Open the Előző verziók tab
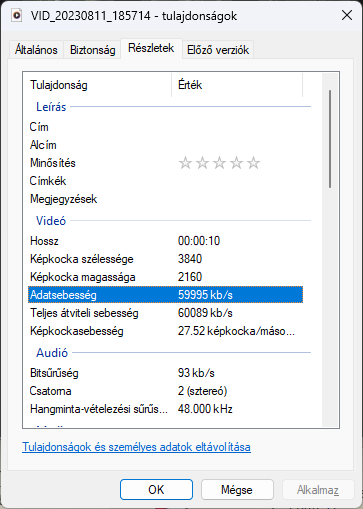 pos(218,50)
